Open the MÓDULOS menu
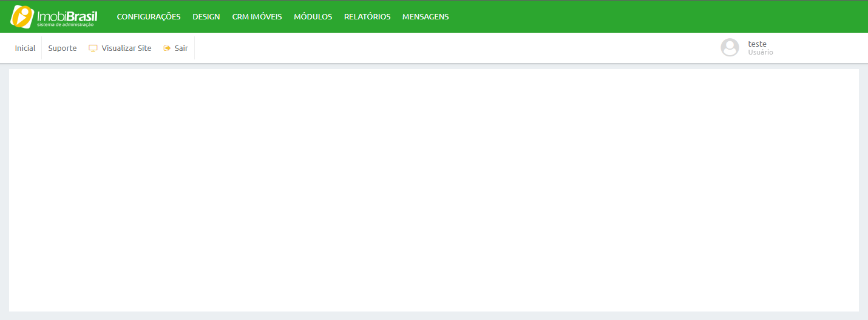This screenshot has width=868, height=320. point(313,17)
